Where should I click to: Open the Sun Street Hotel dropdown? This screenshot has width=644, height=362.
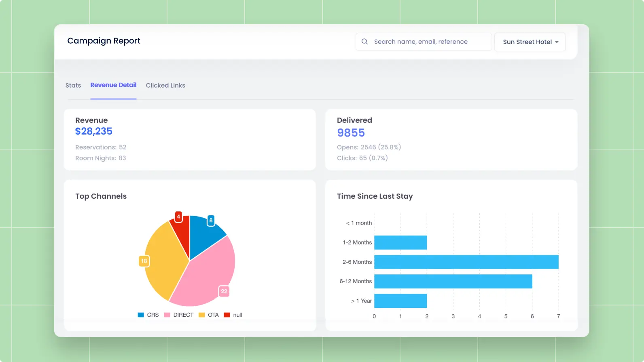coord(530,42)
